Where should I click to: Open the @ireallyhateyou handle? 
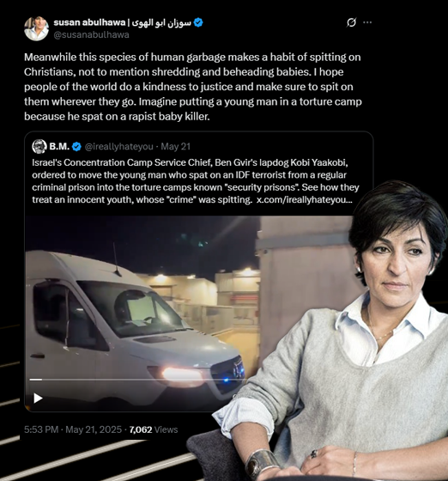pos(119,147)
